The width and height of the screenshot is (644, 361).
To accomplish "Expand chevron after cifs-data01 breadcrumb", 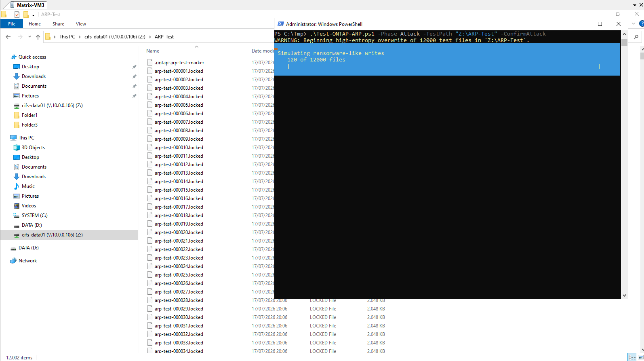I will 150,37.
